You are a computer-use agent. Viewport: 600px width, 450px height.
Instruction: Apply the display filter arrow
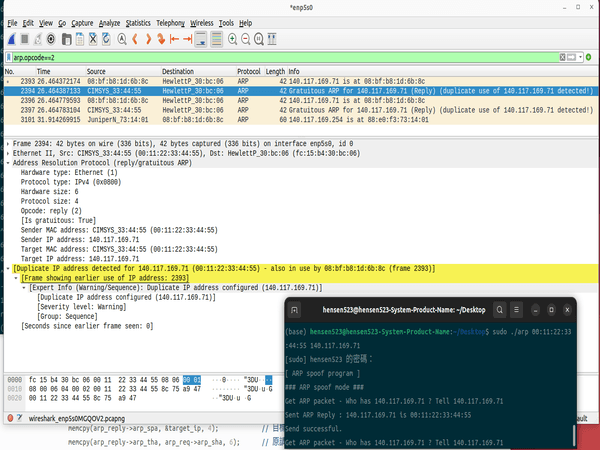(571, 57)
